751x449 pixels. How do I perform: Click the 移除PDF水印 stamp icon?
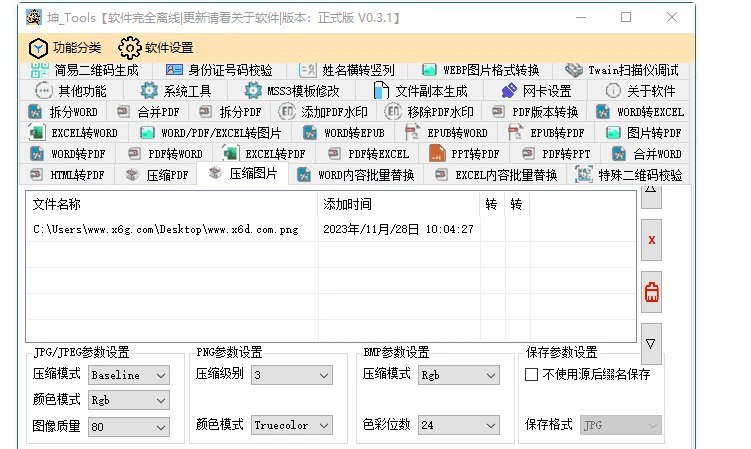point(393,112)
